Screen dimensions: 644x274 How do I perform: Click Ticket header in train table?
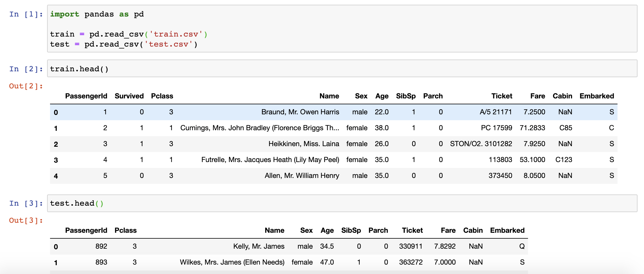(502, 96)
